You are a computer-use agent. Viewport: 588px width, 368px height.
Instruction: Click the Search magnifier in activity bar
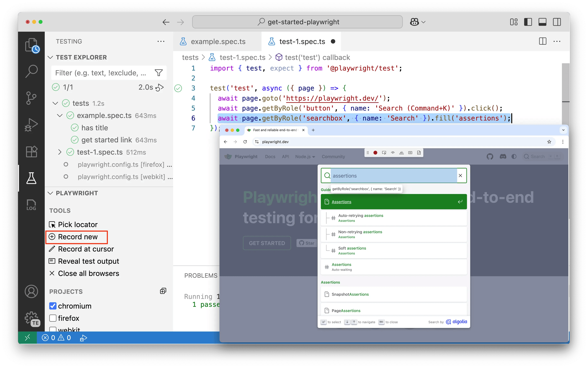click(x=31, y=71)
